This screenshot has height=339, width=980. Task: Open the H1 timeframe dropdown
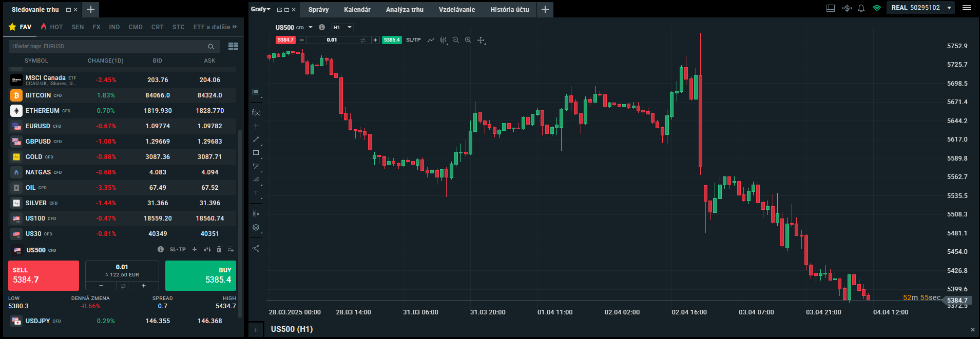coord(342,27)
